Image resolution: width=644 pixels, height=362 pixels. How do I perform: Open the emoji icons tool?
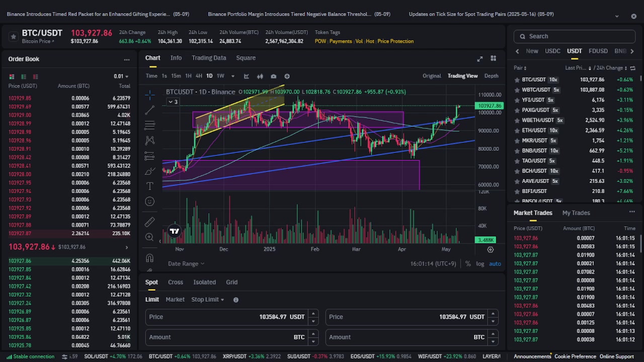[149, 202]
